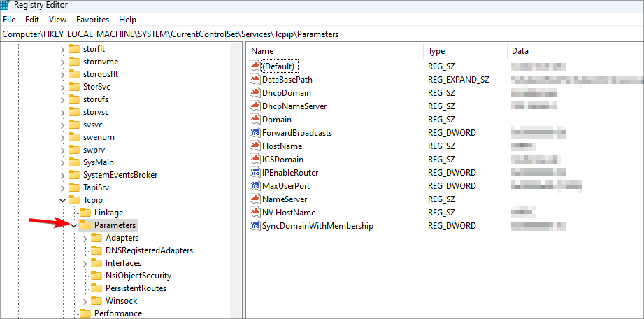Select the PersistentRoutes folder icon

point(96,288)
